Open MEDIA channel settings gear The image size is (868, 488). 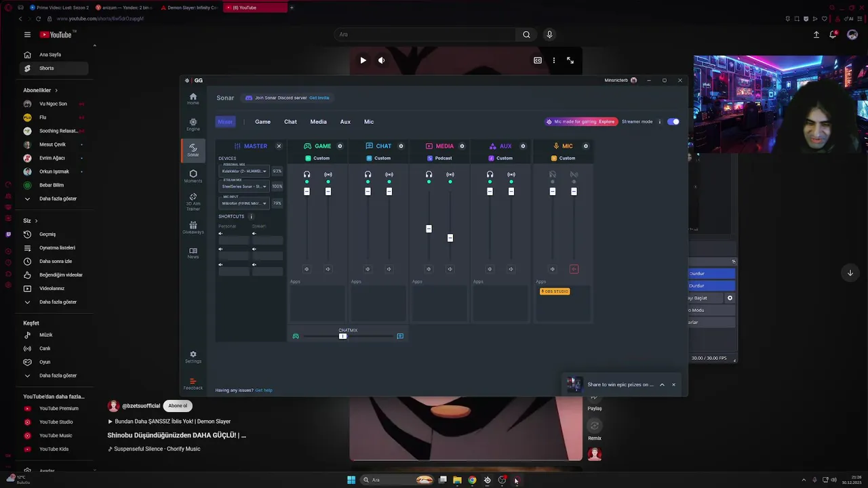tap(462, 146)
